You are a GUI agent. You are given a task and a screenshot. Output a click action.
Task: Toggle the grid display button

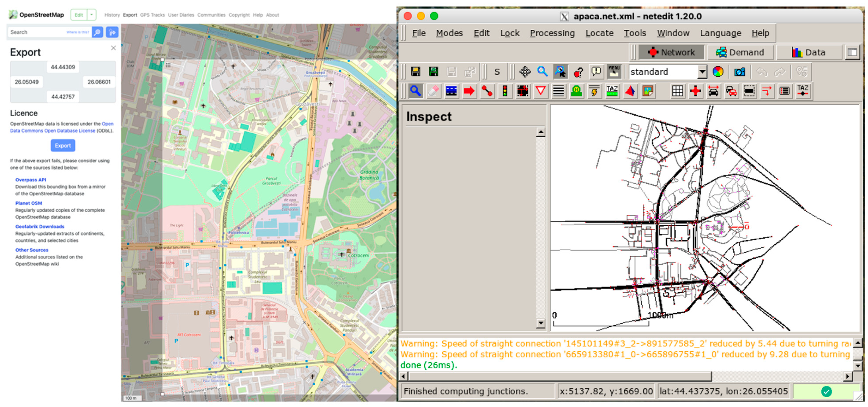pos(677,91)
